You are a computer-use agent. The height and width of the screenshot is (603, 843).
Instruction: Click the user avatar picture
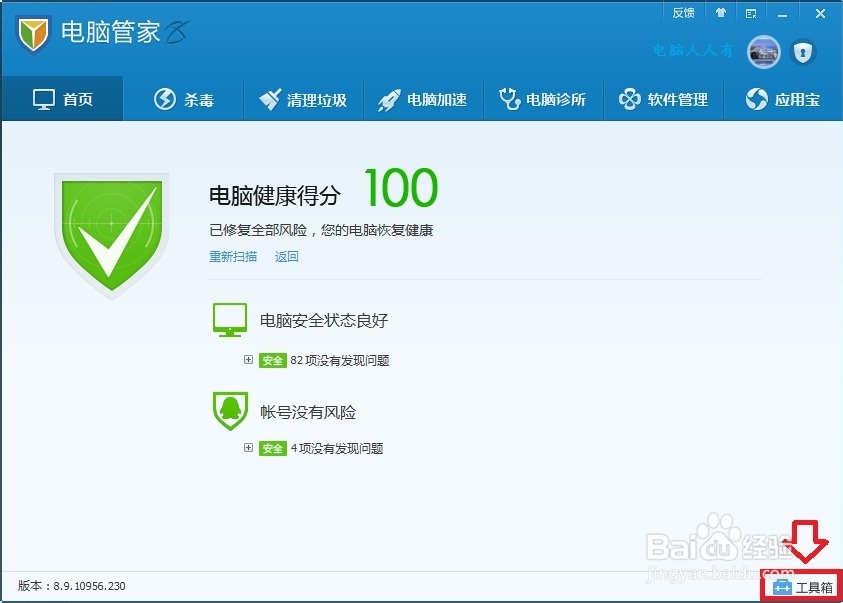coord(764,52)
